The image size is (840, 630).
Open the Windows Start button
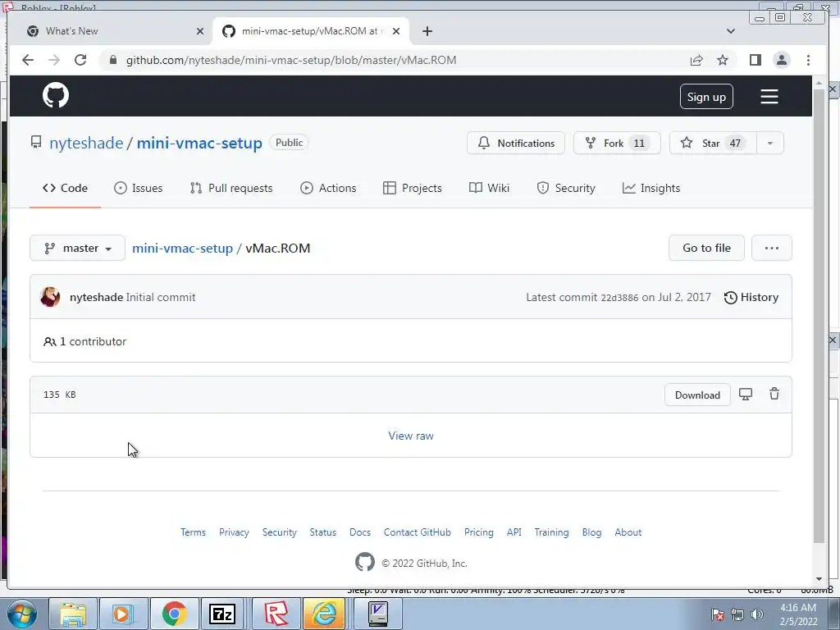(x=21, y=614)
